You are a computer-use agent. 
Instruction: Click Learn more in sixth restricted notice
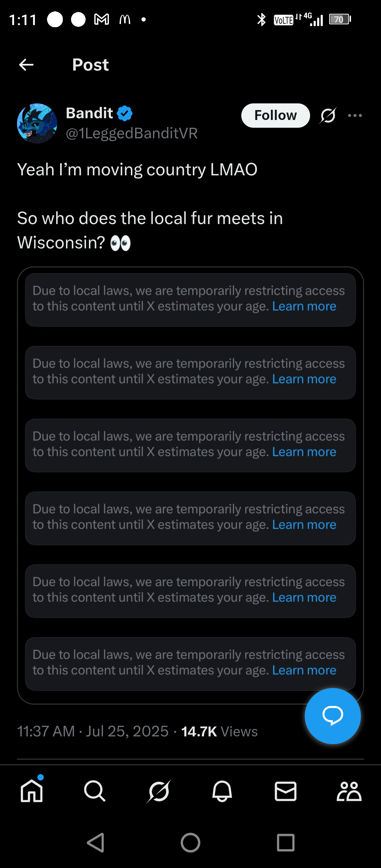pos(304,670)
